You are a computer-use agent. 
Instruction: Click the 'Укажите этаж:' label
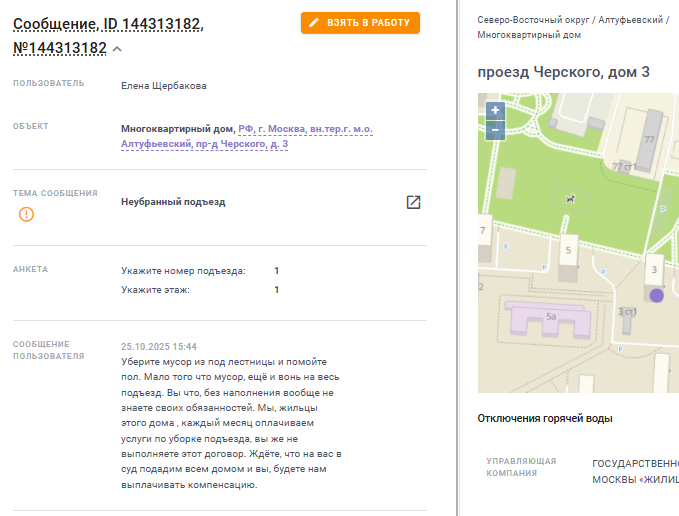[155, 290]
